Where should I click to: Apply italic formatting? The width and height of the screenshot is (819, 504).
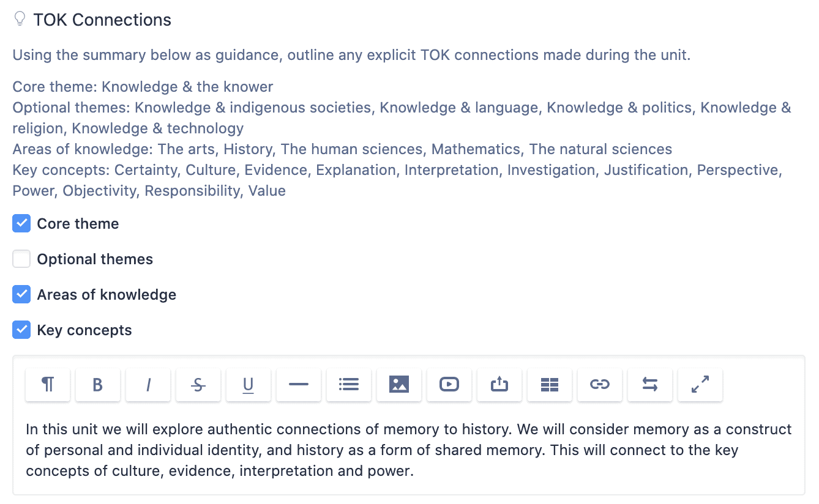click(148, 384)
